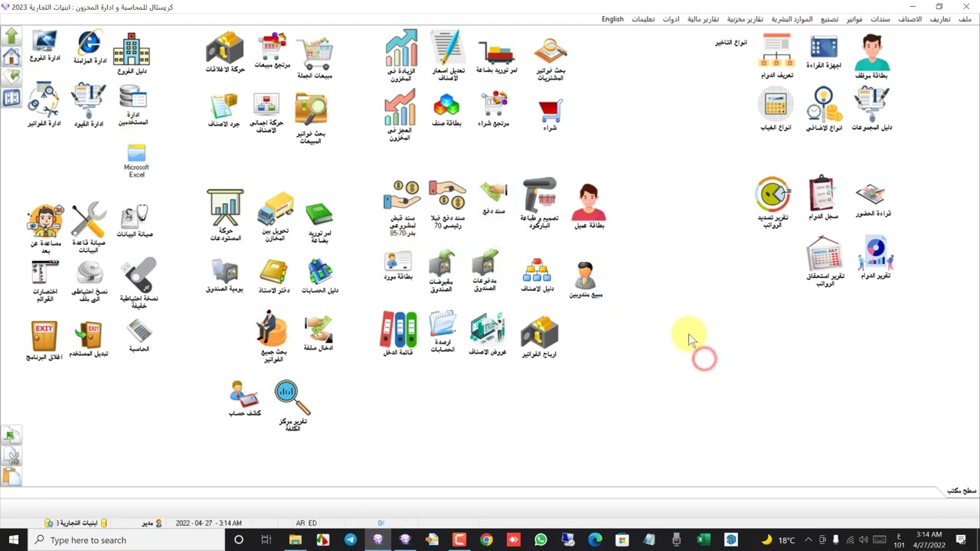Open Telegram from the taskbar
The height and width of the screenshot is (551, 980).
click(350, 540)
